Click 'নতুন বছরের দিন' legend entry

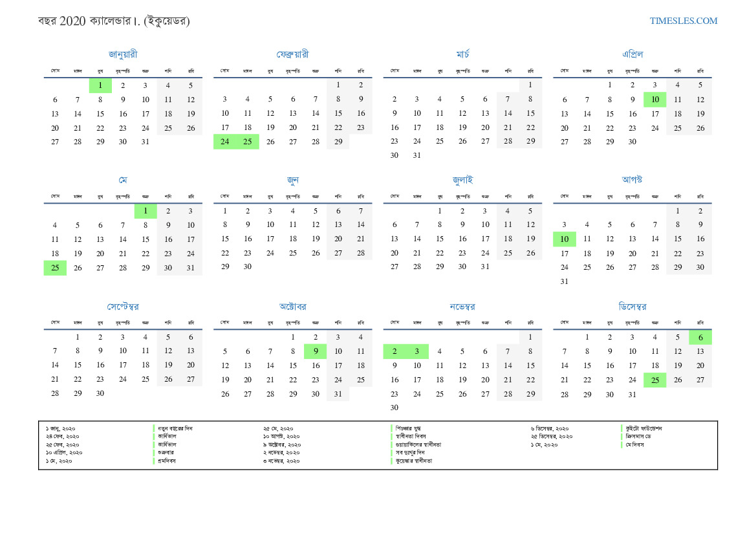tap(175, 428)
